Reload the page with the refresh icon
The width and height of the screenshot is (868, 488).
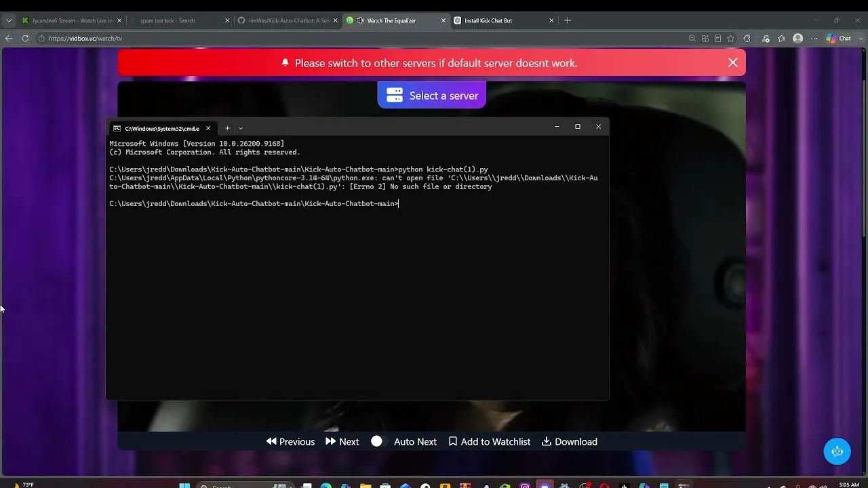pyautogui.click(x=25, y=39)
